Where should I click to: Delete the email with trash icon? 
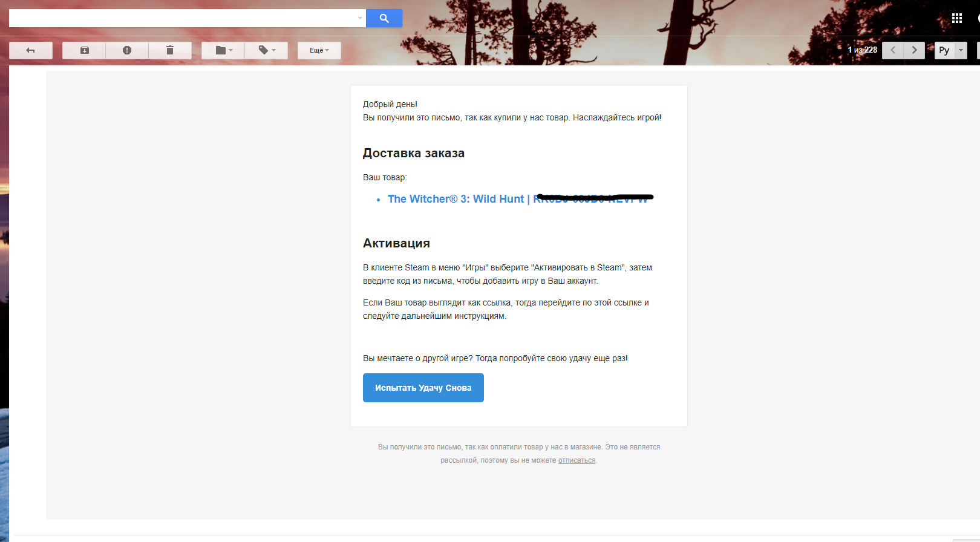click(170, 50)
